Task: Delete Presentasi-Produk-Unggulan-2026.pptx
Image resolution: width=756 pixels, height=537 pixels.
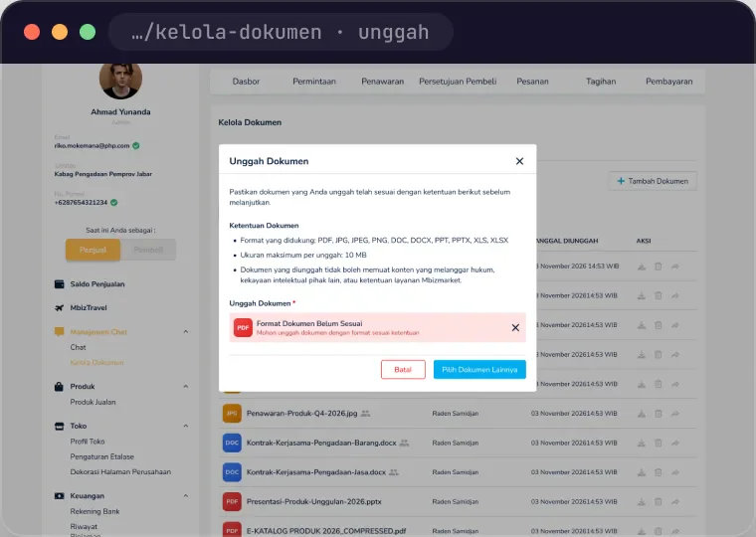Action: [659, 502]
